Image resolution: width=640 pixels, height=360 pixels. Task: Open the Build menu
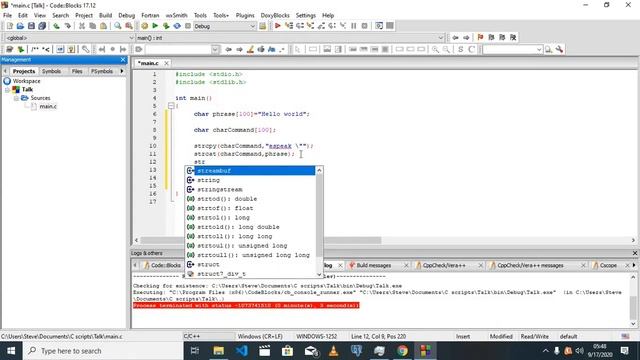[105, 16]
